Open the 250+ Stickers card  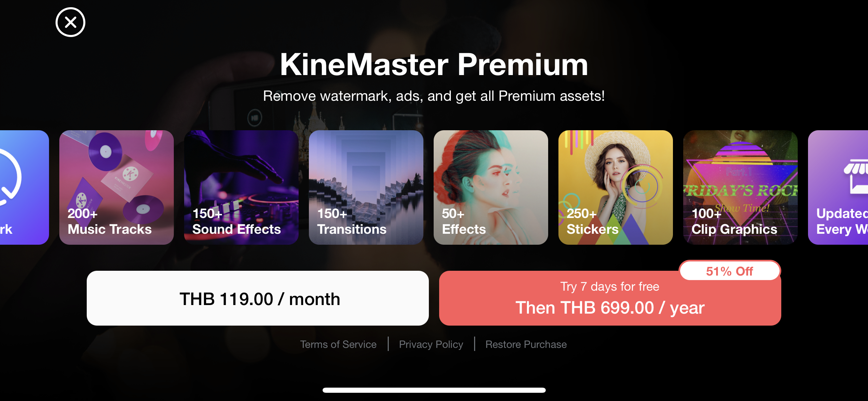[616, 187]
